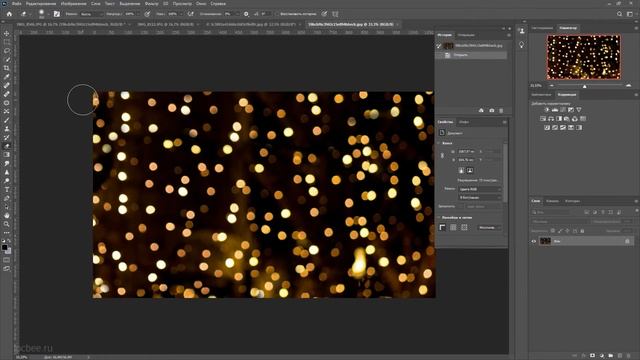Viewport: 640px width, 360px height.
Task: Add a Vibrance adjustment layer
Action: pyautogui.click(x=578, y=110)
